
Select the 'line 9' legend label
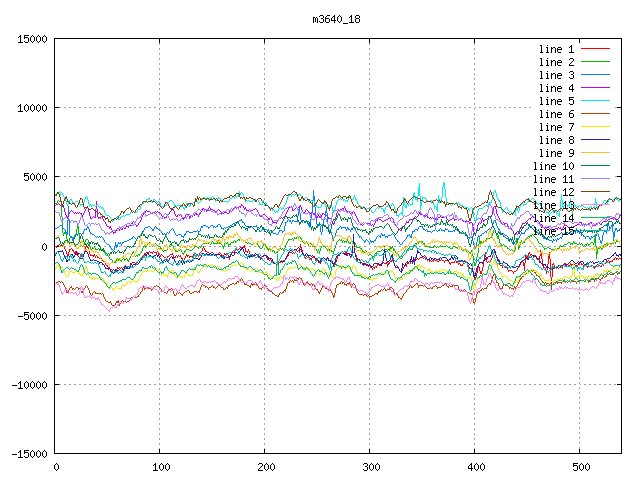coord(556,153)
